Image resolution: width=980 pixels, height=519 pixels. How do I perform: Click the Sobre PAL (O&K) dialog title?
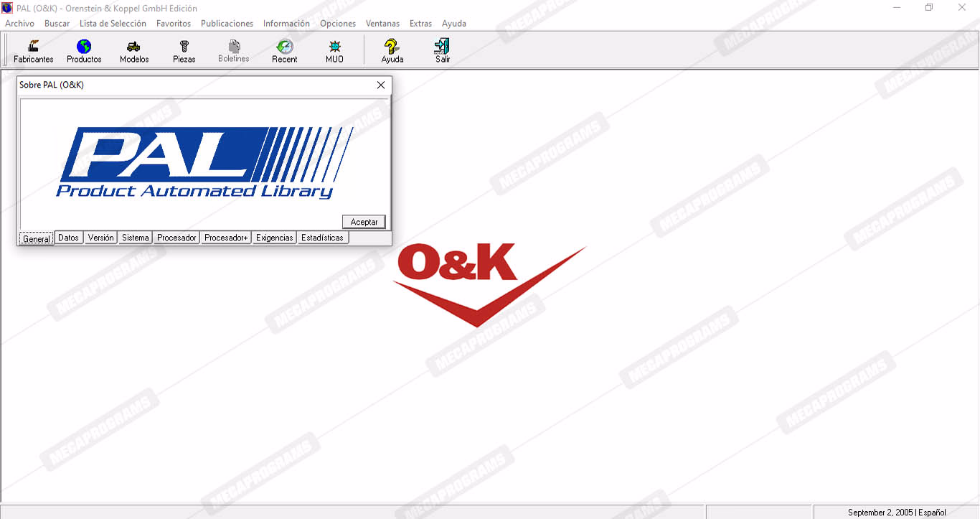[x=52, y=85]
